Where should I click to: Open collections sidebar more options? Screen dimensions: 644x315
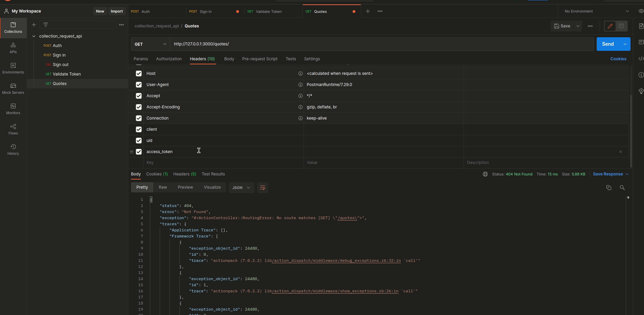(x=121, y=25)
